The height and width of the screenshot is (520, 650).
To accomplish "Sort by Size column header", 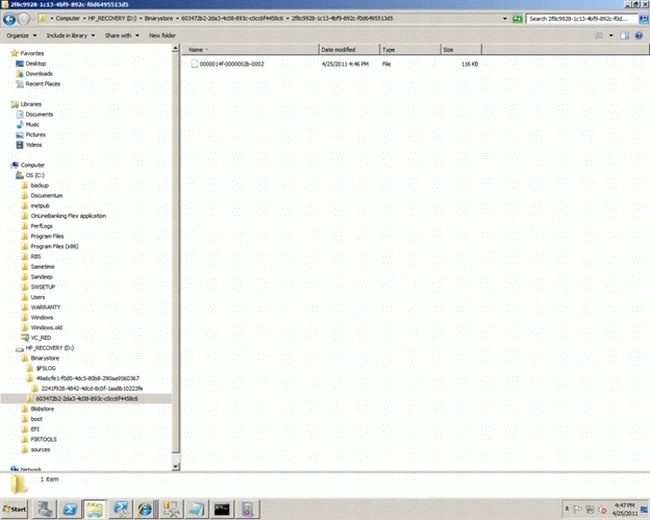I will pos(461,50).
